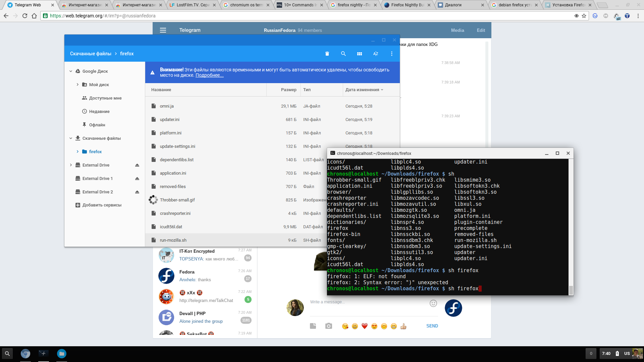Image resolution: width=644 pixels, height=362 pixels.
Task: Click the Подробнее link in warning
Action: click(x=209, y=75)
